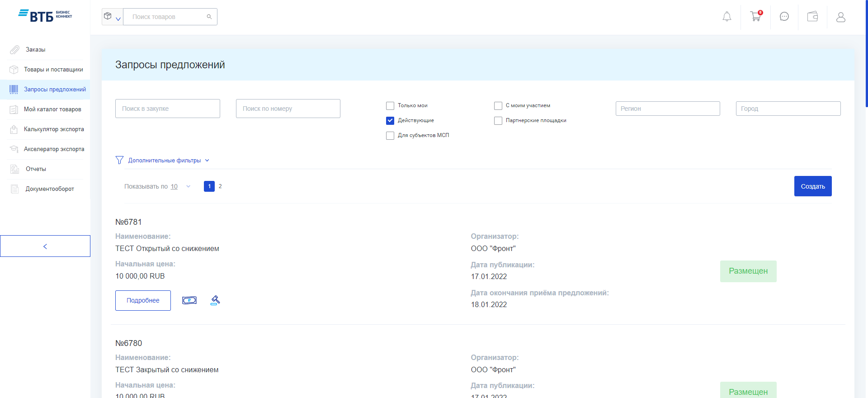Open the user profile icon
The image size is (868, 398).
coord(841,17)
